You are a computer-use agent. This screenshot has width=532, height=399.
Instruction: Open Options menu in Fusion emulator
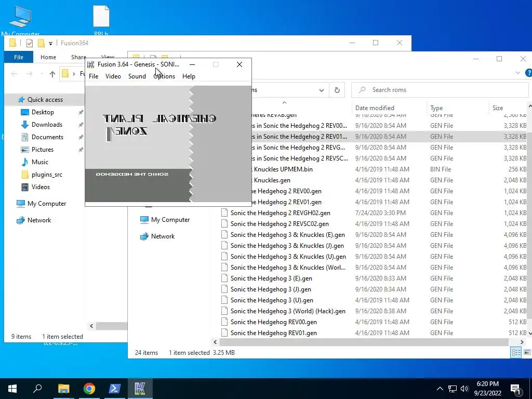point(164,76)
